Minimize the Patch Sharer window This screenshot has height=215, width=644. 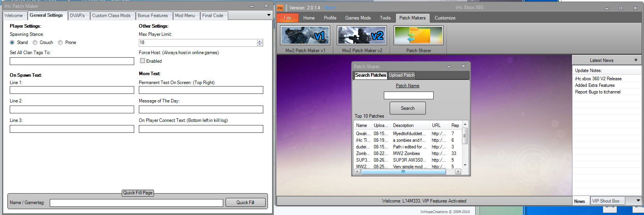pyautogui.click(x=449, y=67)
